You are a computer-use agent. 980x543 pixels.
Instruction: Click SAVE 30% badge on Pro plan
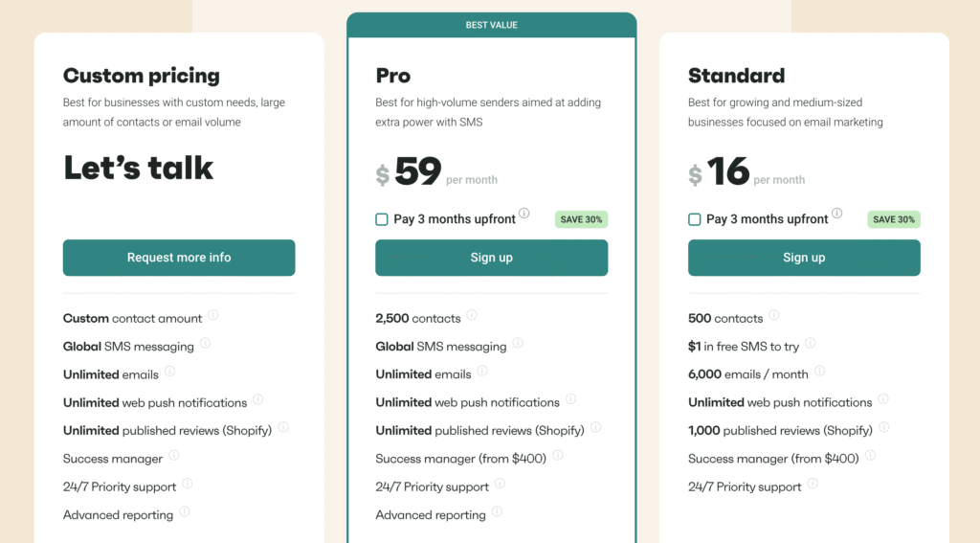581,219
